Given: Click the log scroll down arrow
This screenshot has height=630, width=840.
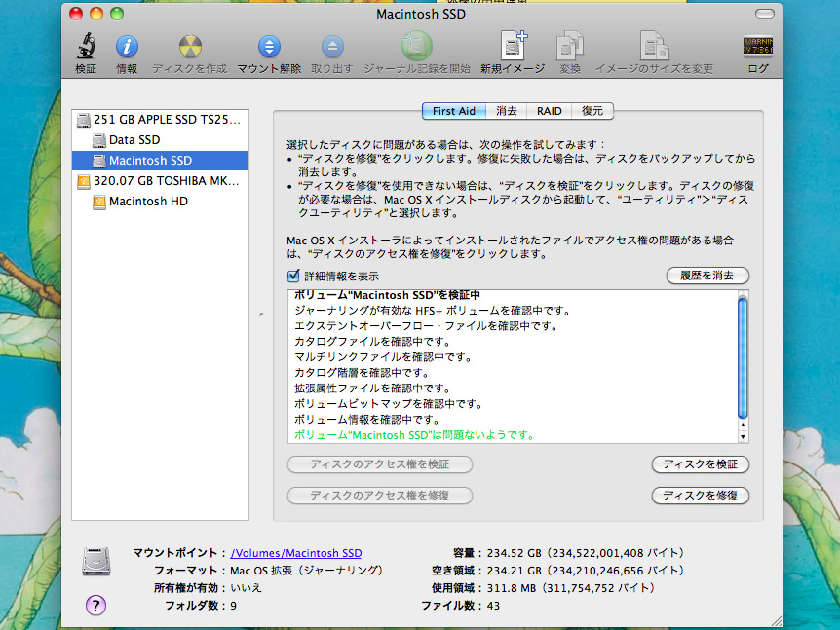Looking at the screenshot, I should [743, 437].
